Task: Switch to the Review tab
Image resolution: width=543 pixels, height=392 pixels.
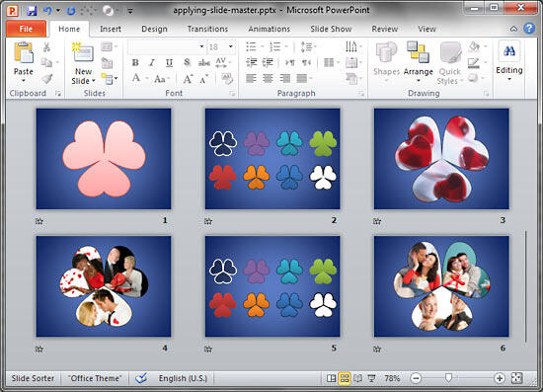Action: tap(385, 29)
